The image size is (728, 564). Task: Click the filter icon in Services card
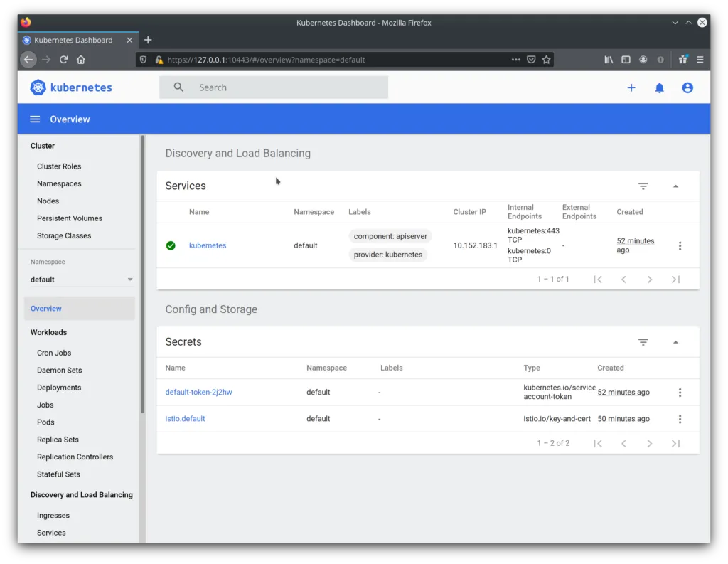tap(643, 186)
